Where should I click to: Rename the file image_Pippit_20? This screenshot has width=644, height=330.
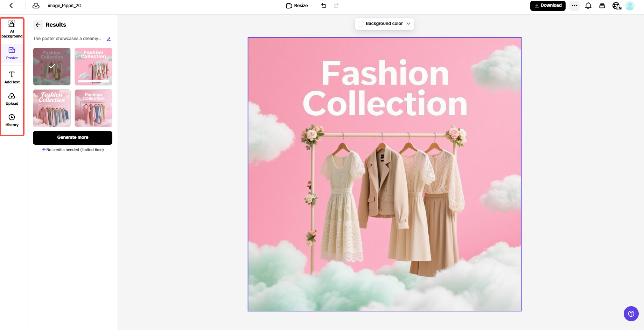[x=64, y=6]
